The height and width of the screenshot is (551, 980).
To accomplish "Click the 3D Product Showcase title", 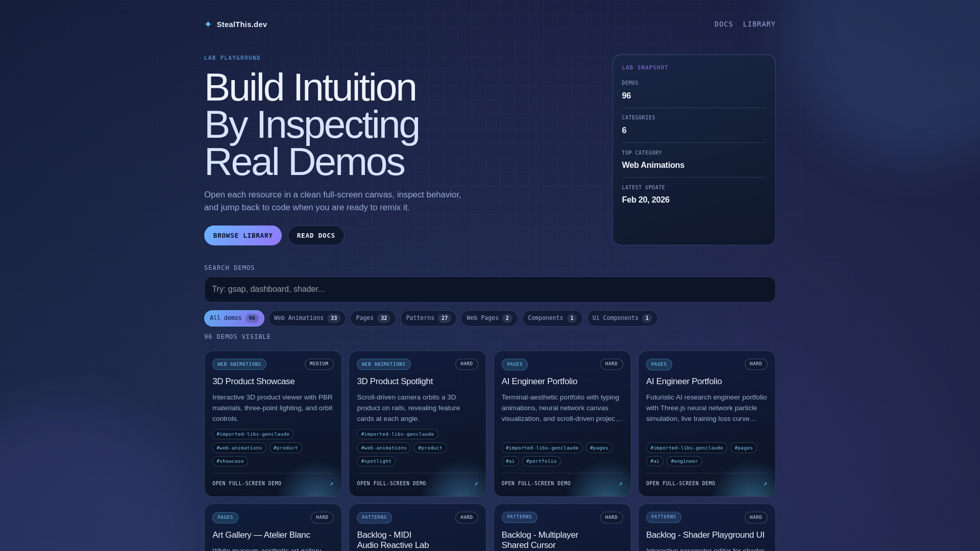I will (x=253, y=382).
